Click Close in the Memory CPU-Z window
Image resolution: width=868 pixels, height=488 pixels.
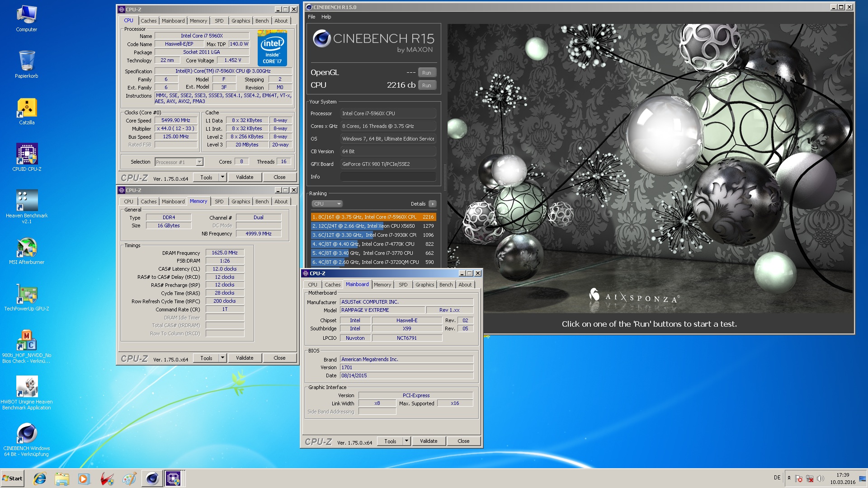pos(279,358)
